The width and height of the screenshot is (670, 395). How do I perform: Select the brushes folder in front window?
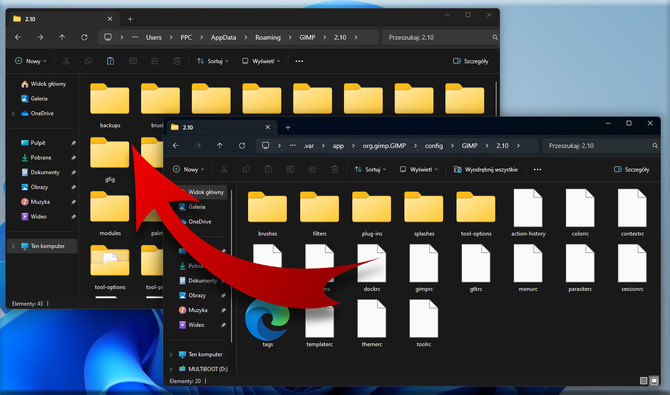click(267, 214)
